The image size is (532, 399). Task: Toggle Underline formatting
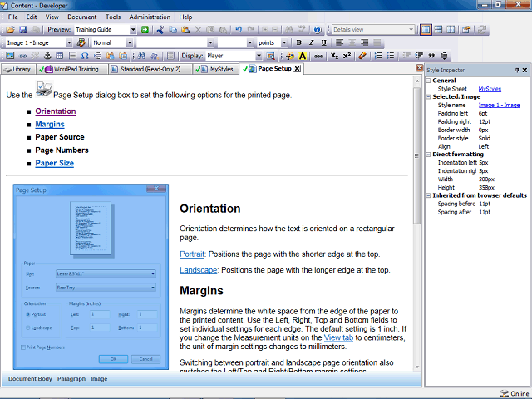point(323,42)
